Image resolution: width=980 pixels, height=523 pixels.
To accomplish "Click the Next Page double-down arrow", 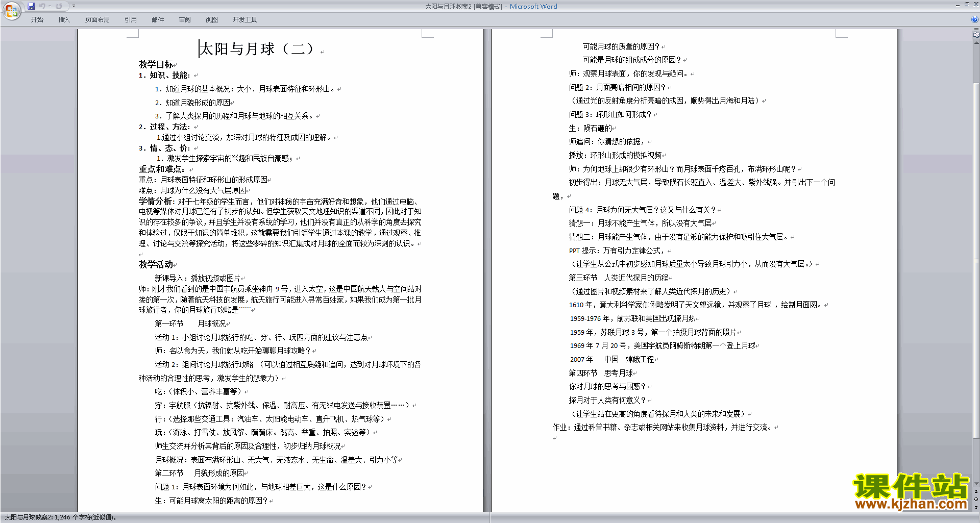I will pos(976,507).
